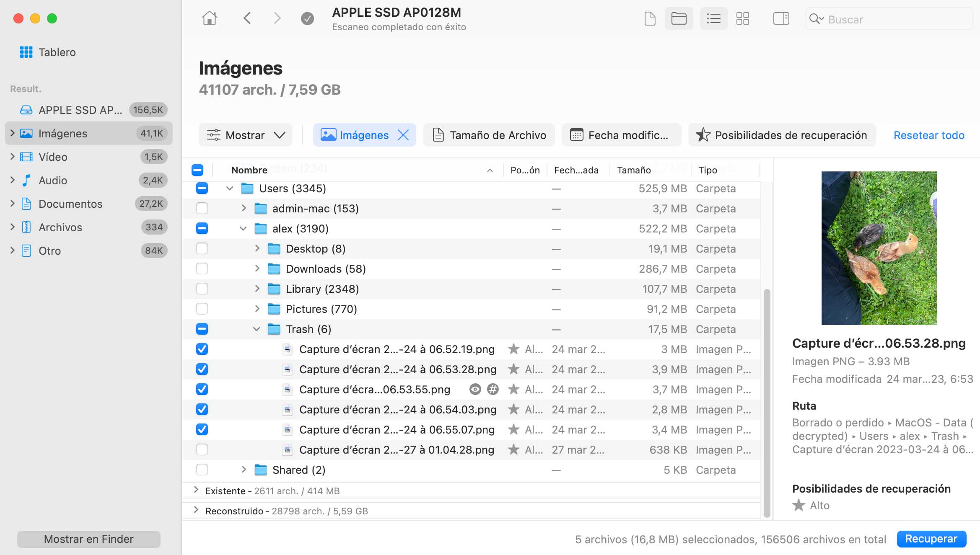Sort by Fech...ada column header

[x=576, y=170]
